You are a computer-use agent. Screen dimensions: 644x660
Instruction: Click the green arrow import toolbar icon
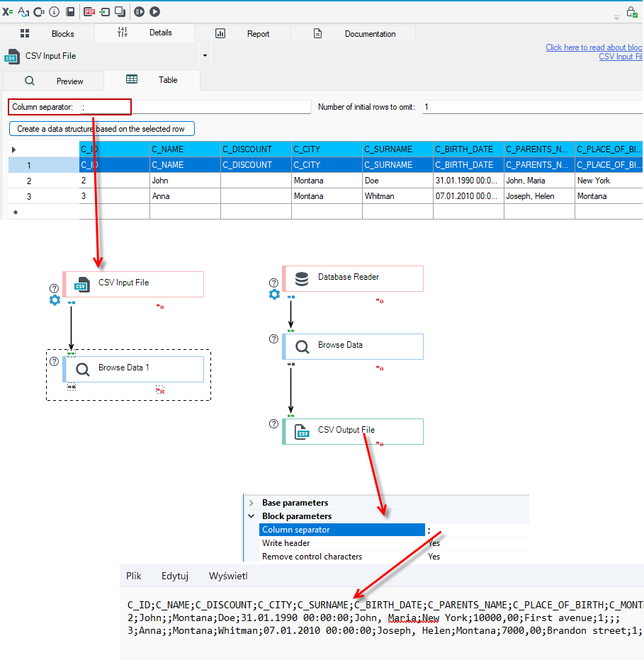[104, 12]
